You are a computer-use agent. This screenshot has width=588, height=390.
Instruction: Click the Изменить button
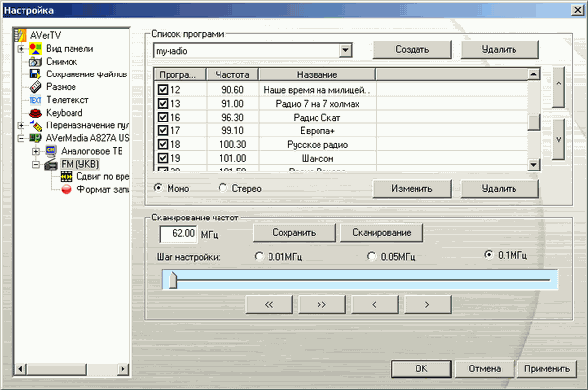(413, 188)
